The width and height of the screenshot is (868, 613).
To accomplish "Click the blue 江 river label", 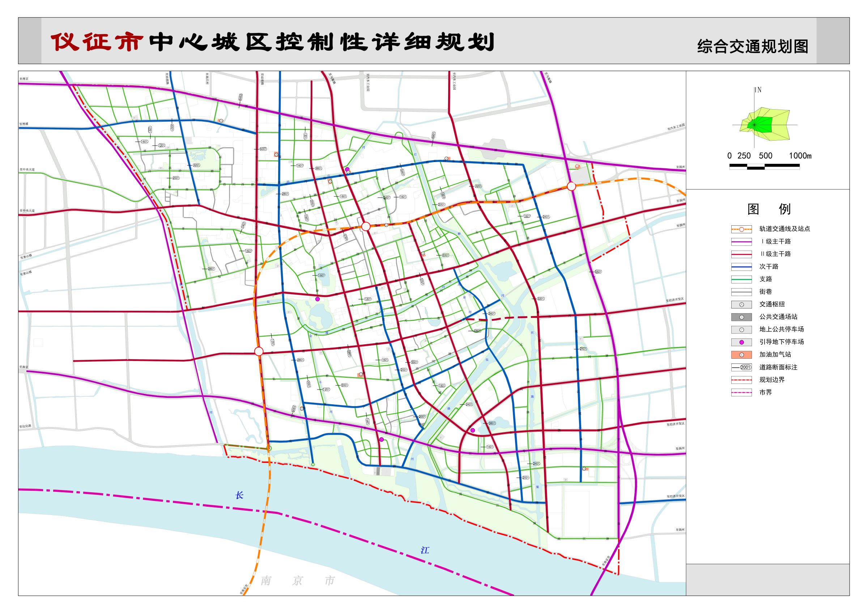I will coord(425,550).
